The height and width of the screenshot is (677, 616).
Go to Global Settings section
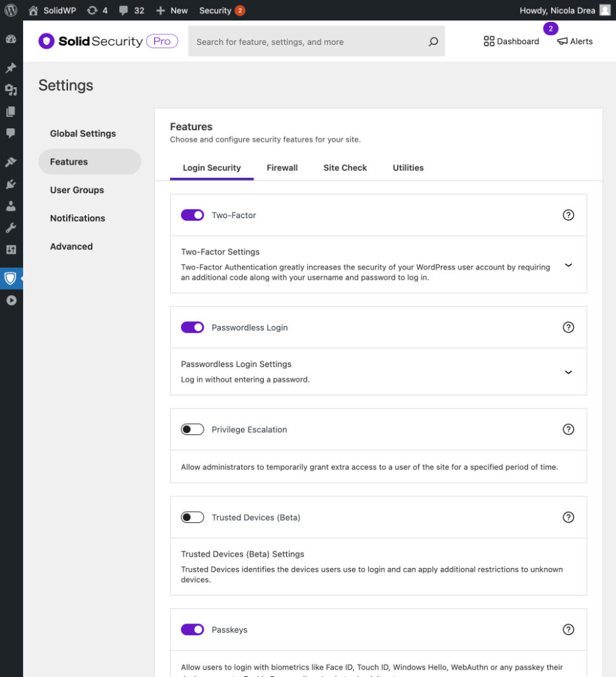coord(83,134)
